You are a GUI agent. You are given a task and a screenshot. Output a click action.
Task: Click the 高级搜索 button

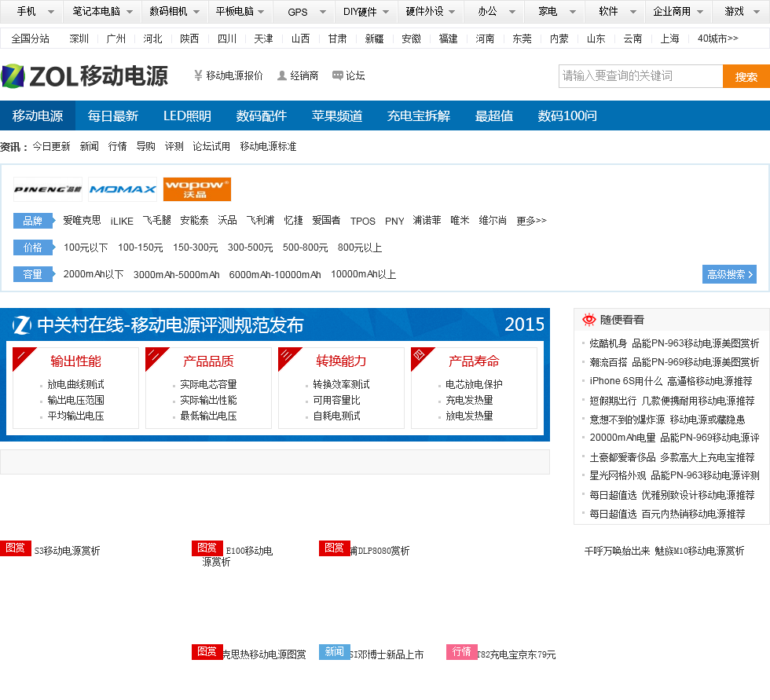[729, 274]
